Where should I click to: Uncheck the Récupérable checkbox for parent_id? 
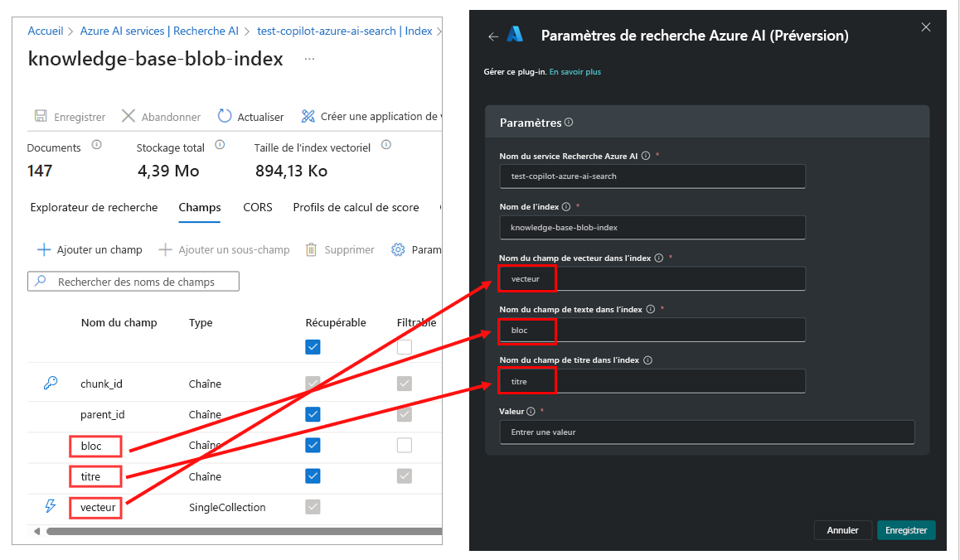point(313,414)
